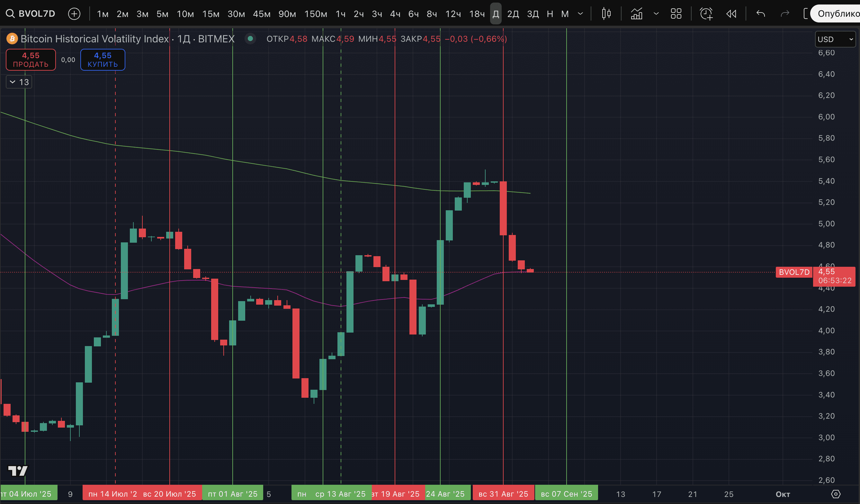Expand the timeframe list dropdown arrow
860x504 pixels.
pyautogui.click(x=580, y=13)
